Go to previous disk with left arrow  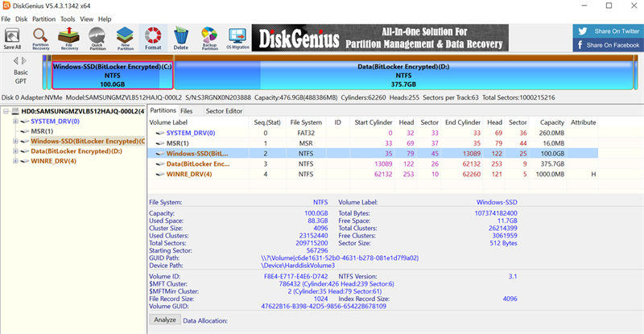pyautogui.click(x=16, y=61)
